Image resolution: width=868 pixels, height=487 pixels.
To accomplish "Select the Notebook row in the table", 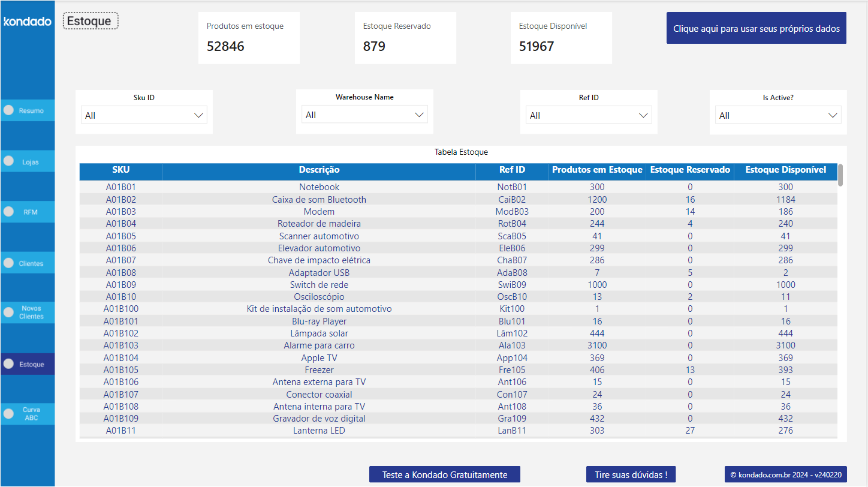I will (x=319, y=187).
